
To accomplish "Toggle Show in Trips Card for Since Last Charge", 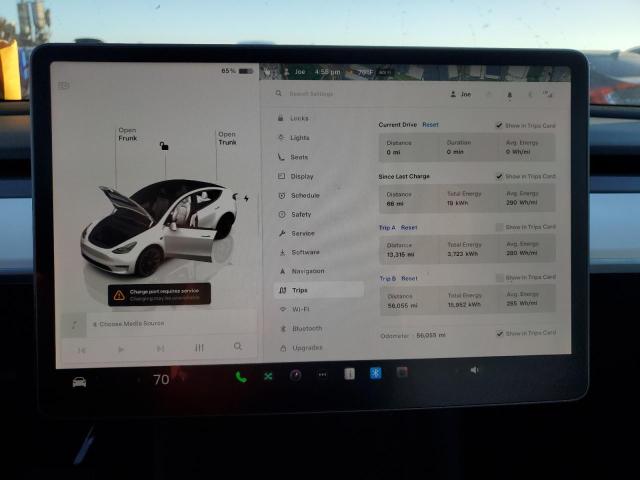I will 499,176.
